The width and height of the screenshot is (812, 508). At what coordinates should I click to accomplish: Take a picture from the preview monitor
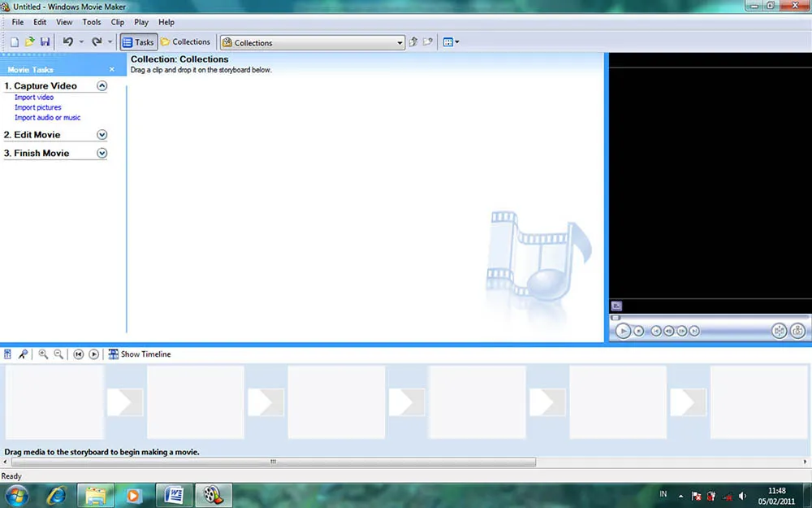(797, 331)
